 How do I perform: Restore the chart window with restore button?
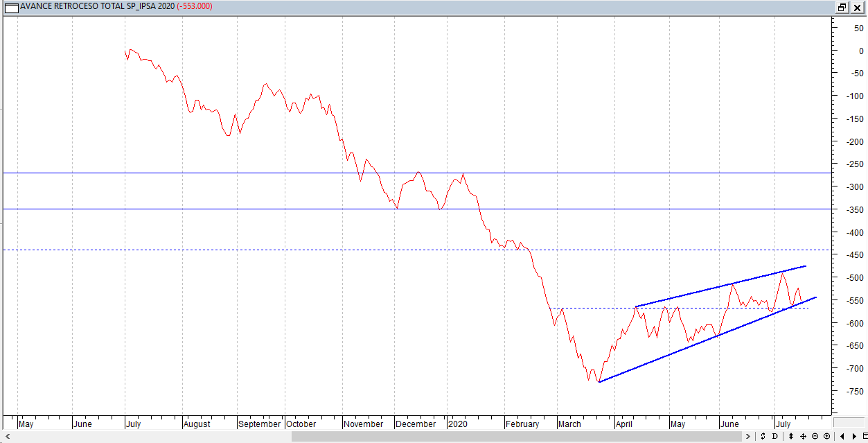pos(842,7)
